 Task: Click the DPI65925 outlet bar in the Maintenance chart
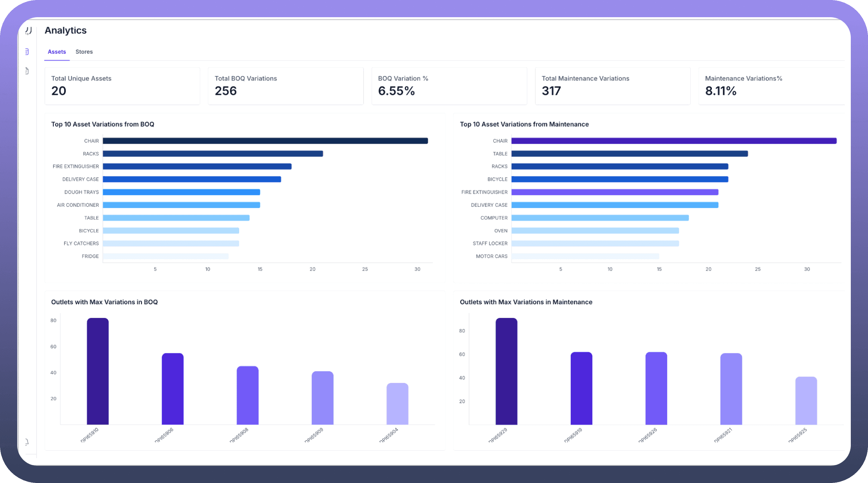click(806, 400)
